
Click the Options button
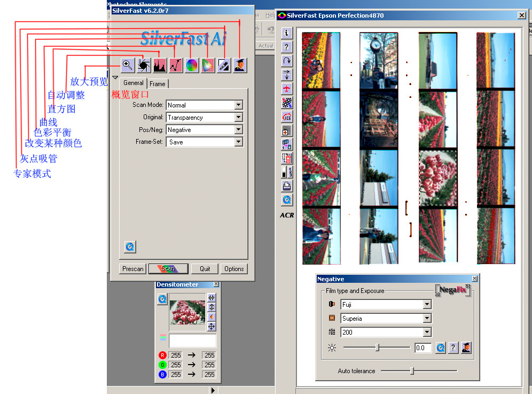click(x=234, y=269)
